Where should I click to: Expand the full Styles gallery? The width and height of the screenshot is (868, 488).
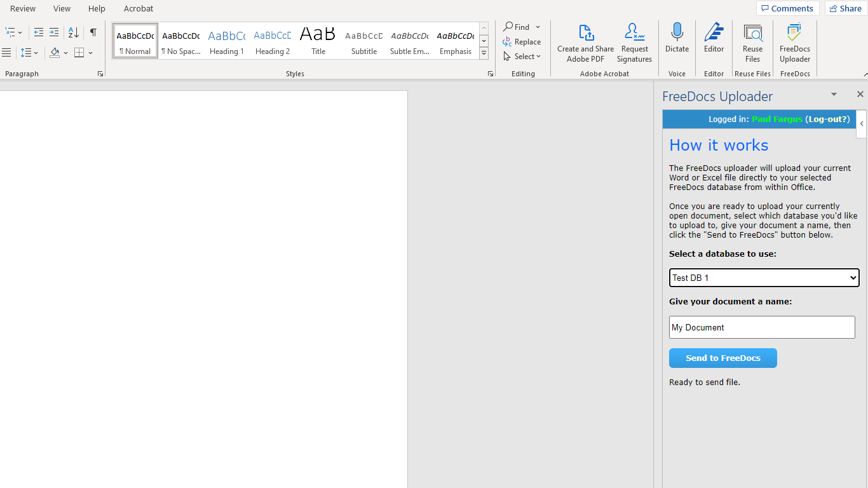click(x=484, y=53)
